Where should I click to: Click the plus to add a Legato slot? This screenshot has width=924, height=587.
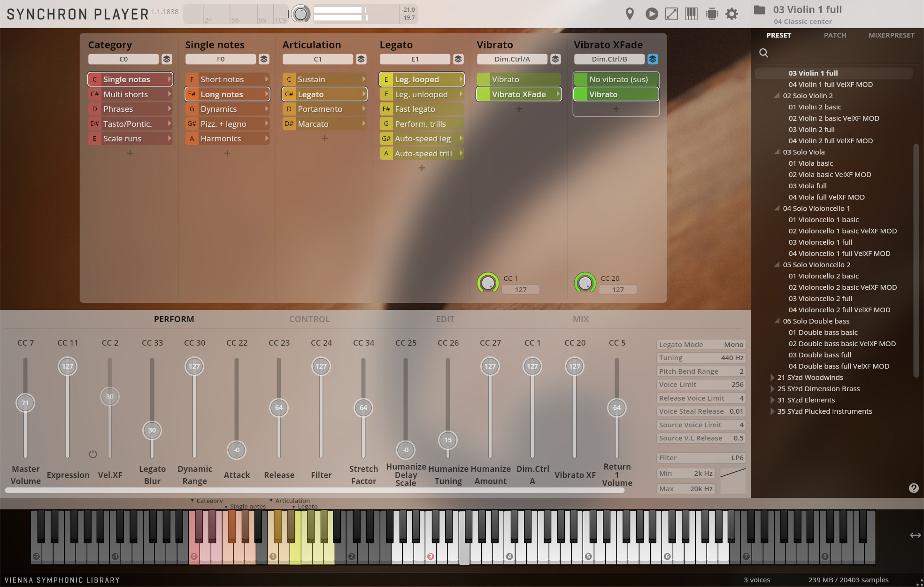point(421,168)
